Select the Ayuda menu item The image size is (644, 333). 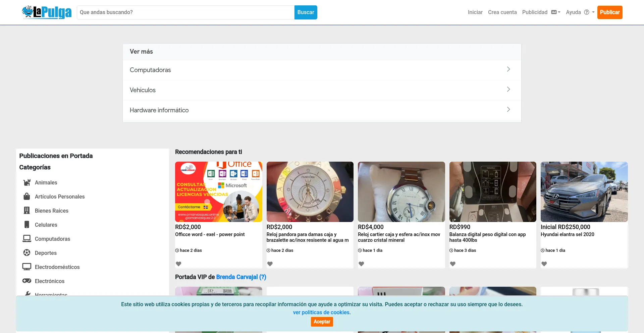[573, 12]
